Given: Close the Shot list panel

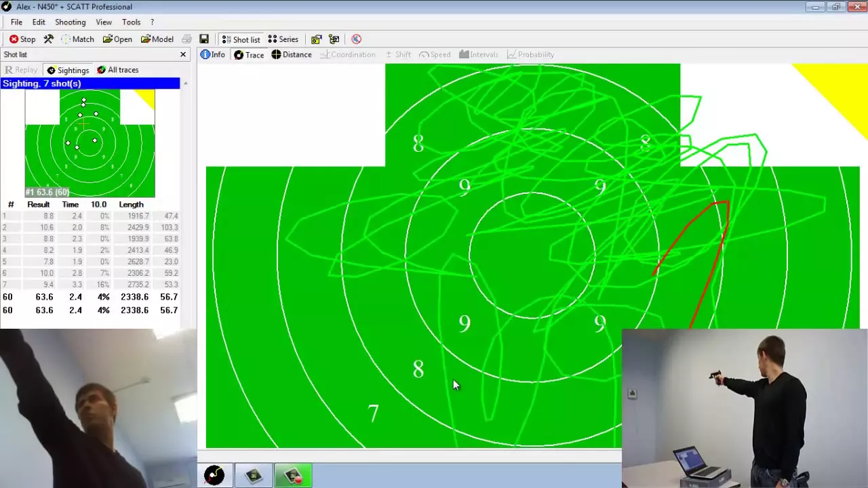Looking at the screenshot, I should pos(183,54).
